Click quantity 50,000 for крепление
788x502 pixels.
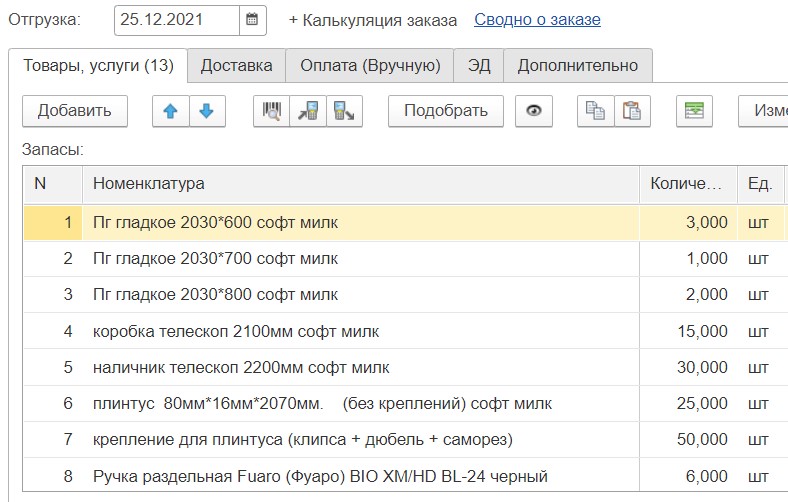tap(688, 440)
